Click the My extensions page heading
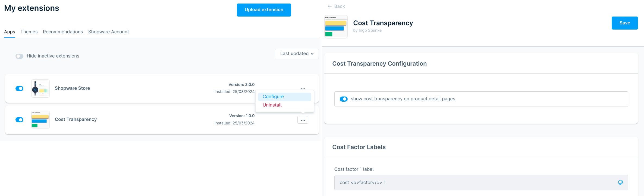 coord(32,8)
